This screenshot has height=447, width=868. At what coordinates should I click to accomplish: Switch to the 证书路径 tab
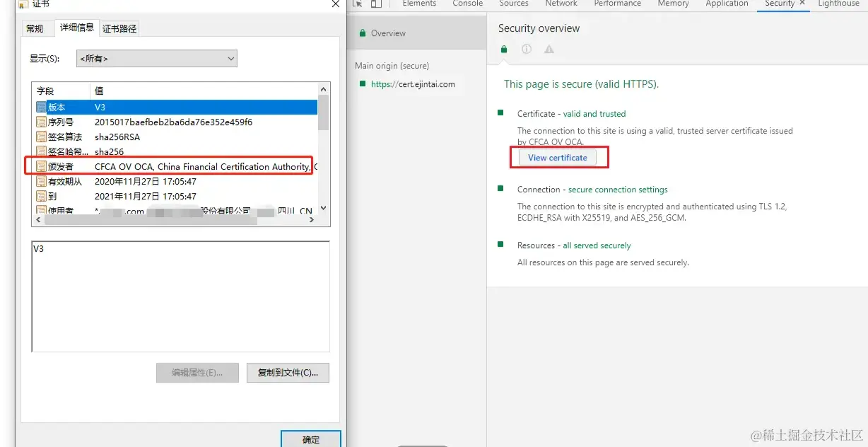pos(119,29)
